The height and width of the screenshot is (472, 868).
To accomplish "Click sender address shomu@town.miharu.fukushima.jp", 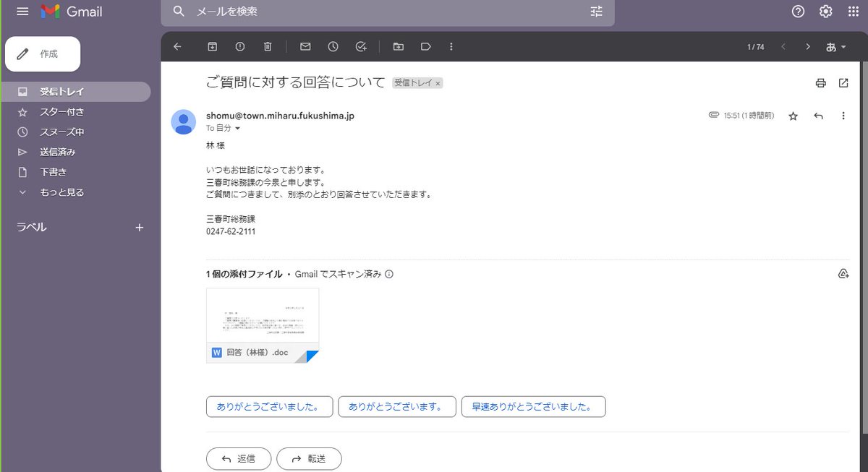I will tap(280, 116).
